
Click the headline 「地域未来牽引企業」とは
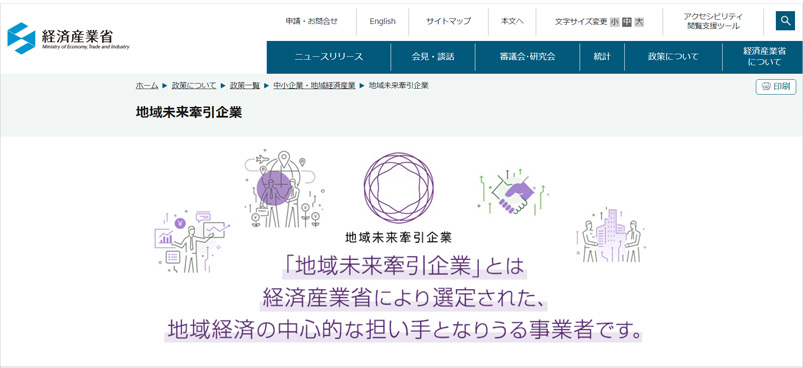405,266
